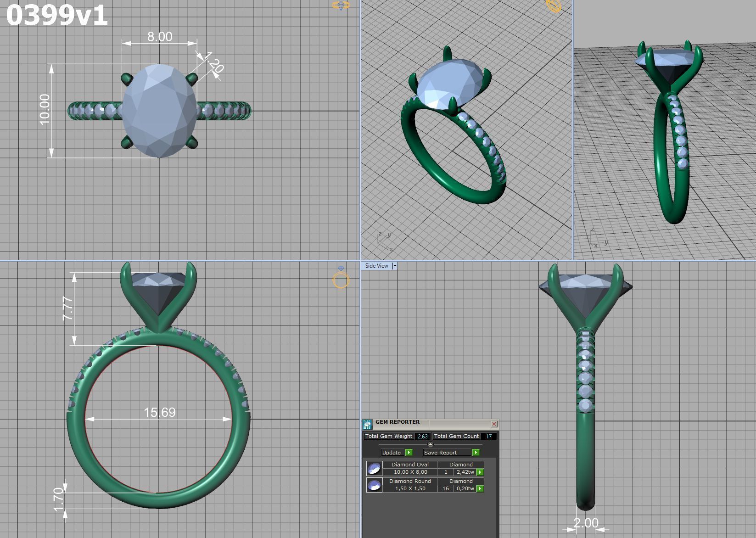Run Update with its green arrow button
The width and height of the screenshot is (756, 538).
[x=409, y=453]
